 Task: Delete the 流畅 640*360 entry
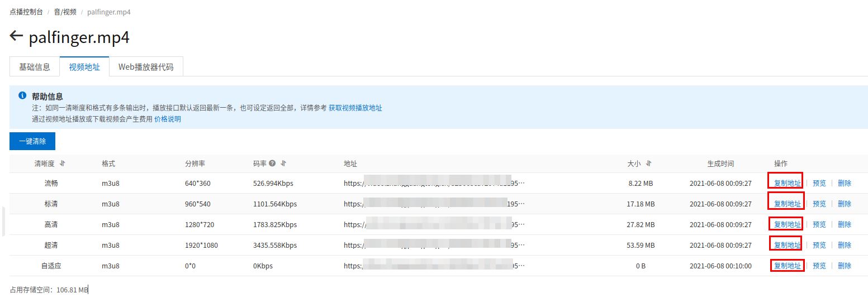(845, 183)
